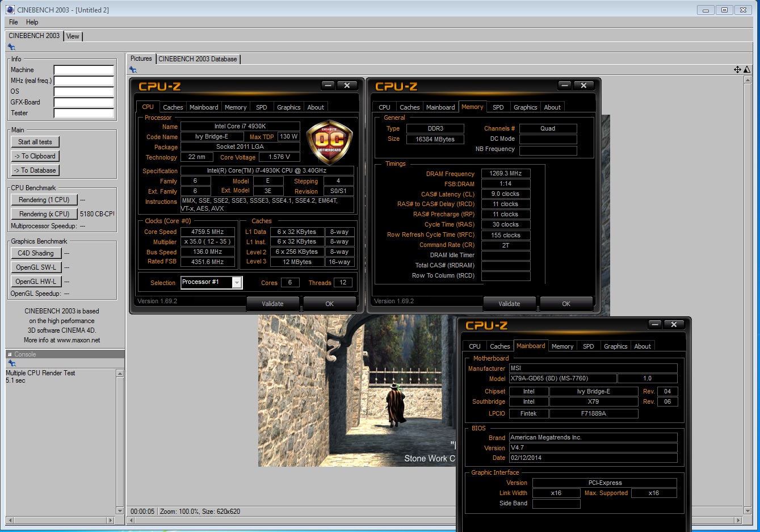This screenshot has height=532, width=760.
Task: Click OK in CPU-Z Memory window
Action: pyautogui.click(x=566, y=304)
